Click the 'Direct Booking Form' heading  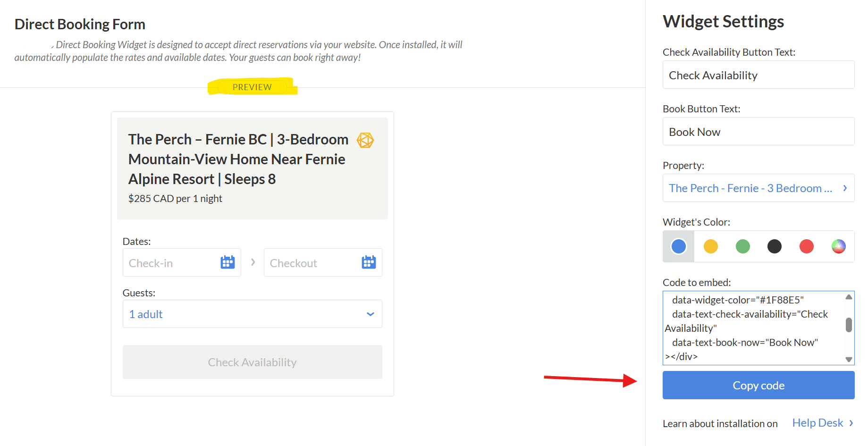[80, 24]
